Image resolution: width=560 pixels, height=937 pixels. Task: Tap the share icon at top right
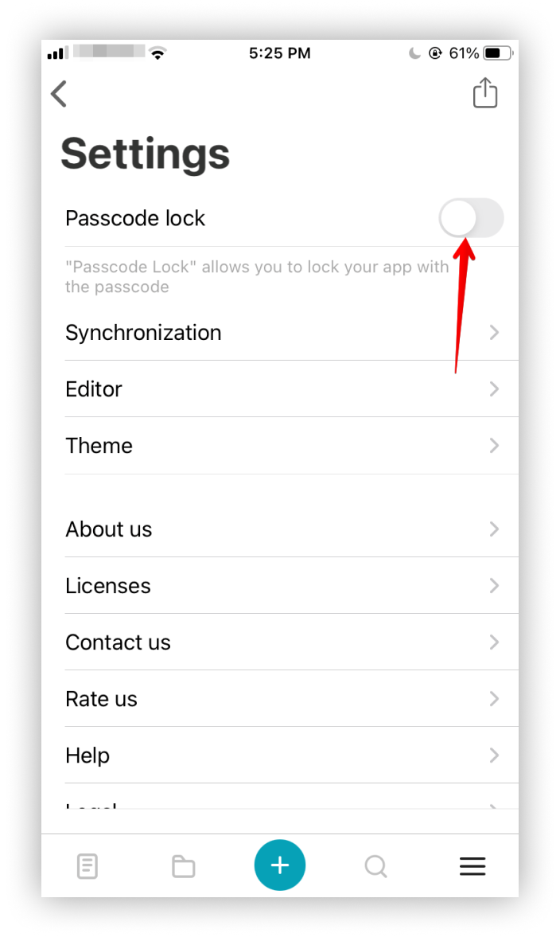484,92
